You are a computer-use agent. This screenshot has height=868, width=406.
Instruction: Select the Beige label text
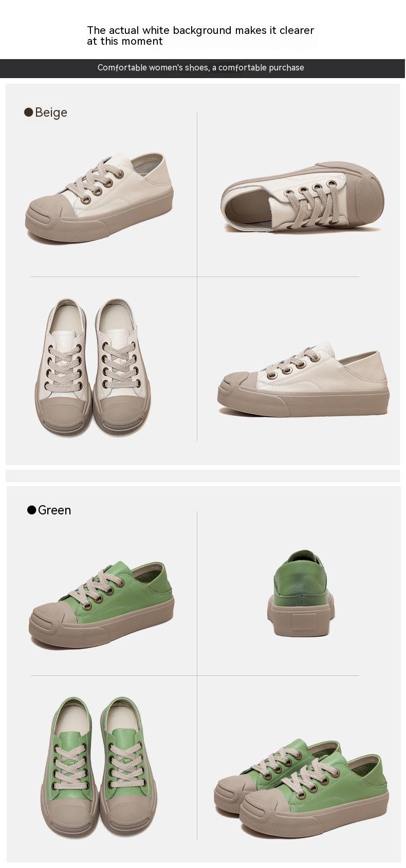coord(51,113)
